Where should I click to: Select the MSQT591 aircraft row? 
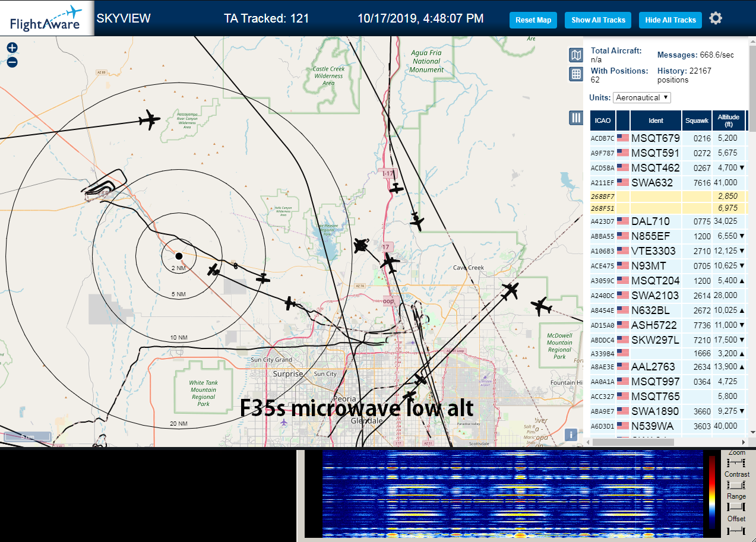669,153
